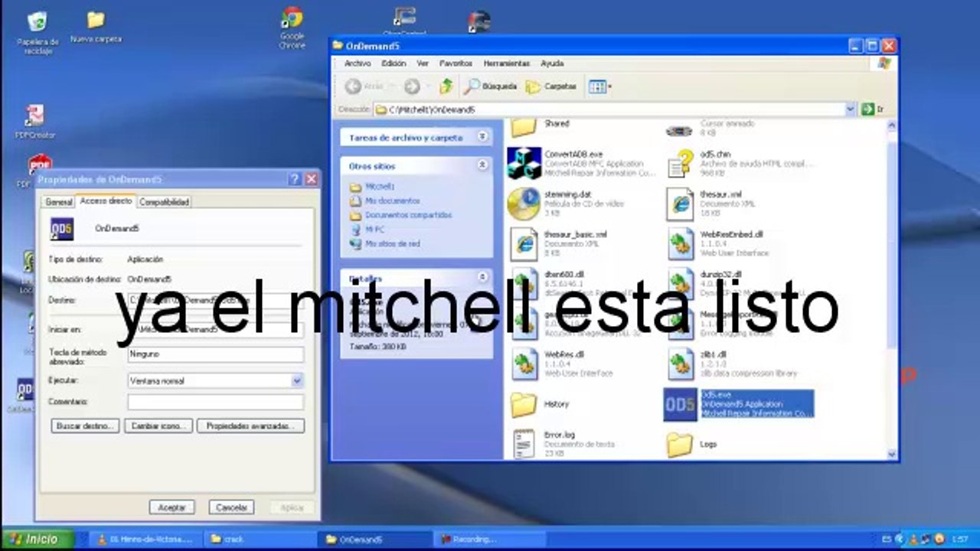Open the Papelera de reciclaje desktop icon
Image resolution: width=980 pixels, height=551 pixels.
point(37,33)
